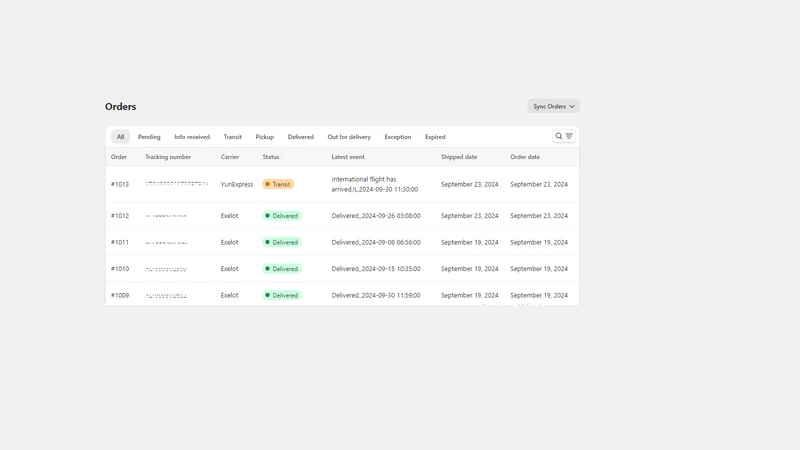Screen dimensions: 800x450
Task: Click the Shipped date column header
Action: [x=459, y=157]
